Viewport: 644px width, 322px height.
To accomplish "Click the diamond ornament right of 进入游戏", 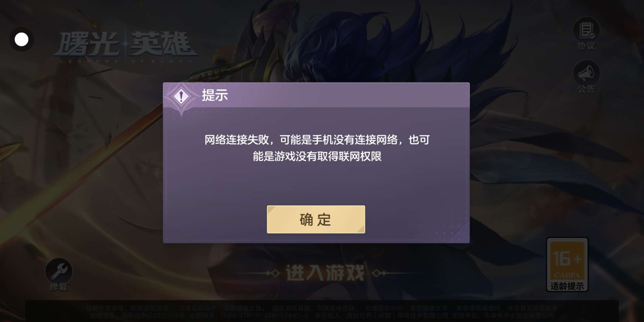I will point(379,273).
